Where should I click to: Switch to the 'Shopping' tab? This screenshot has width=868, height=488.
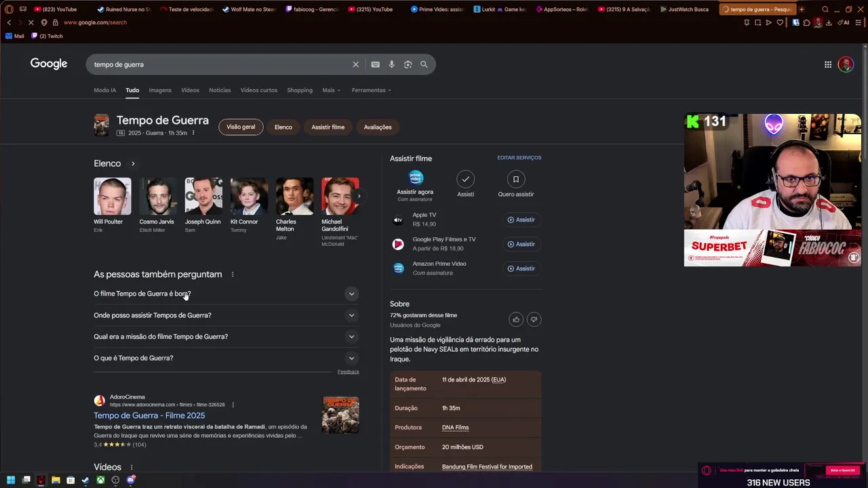[300, 90]
